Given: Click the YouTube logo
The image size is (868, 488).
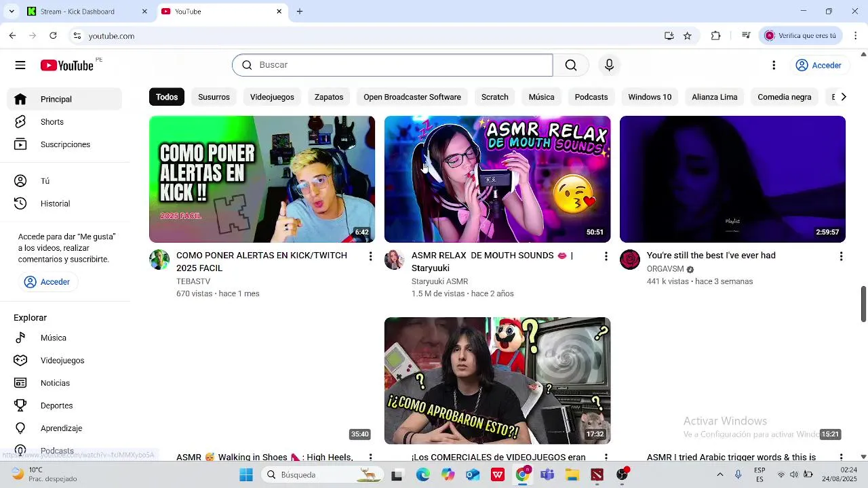Looking at the screenshot, I should coord(66,65).
